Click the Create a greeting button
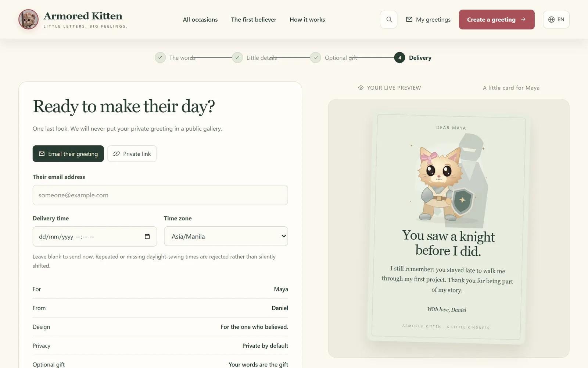Image resolution: width=588 pixels, height=368 pixels. [496, 20]
